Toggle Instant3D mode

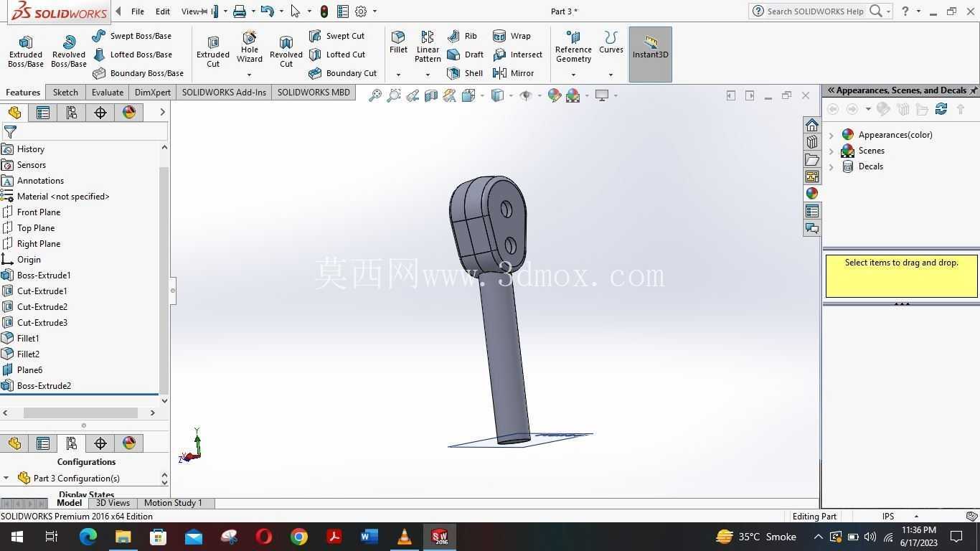pyautogui.click(x=651, y=55)
